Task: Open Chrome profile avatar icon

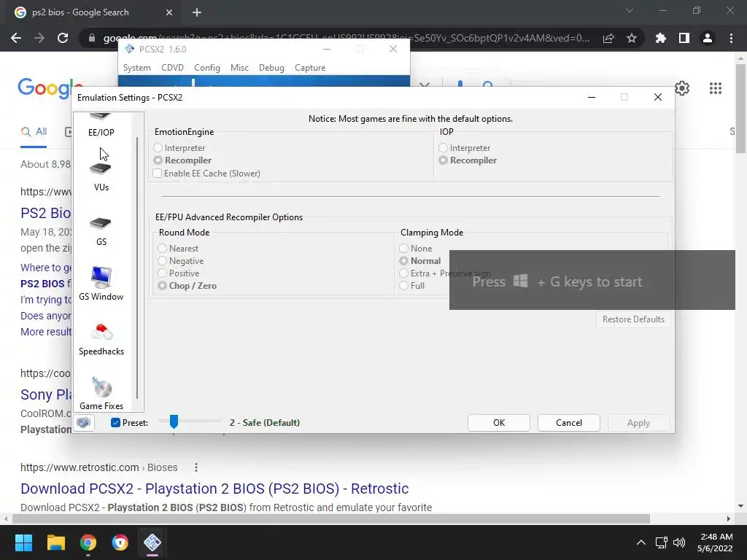Action: point(707,38)
